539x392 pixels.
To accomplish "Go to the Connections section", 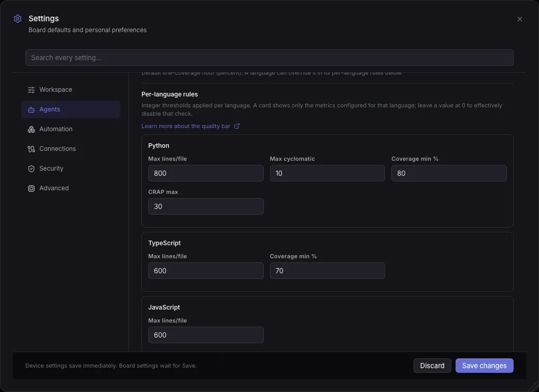I will tap(71, 148).
